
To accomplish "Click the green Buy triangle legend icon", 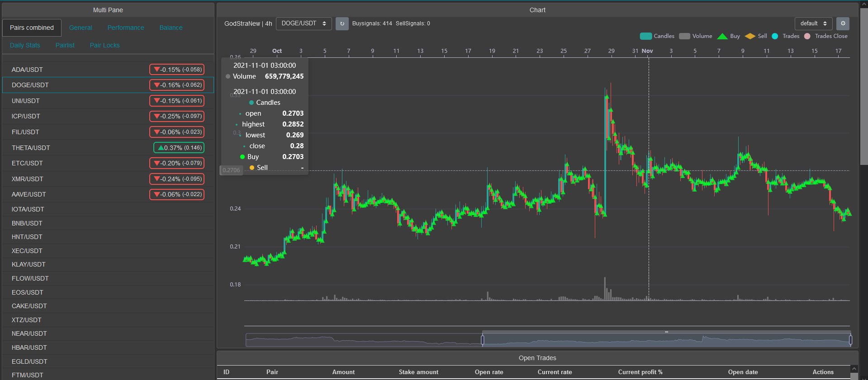I will (722, 36).
